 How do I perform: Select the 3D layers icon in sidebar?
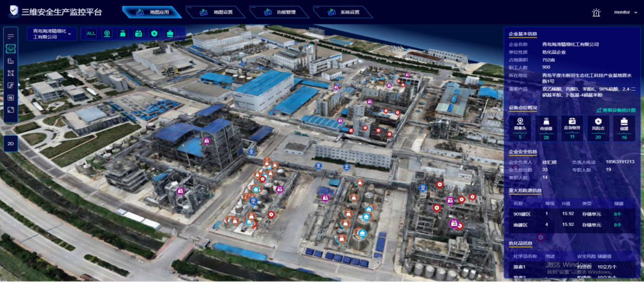(x=11, y=48)
